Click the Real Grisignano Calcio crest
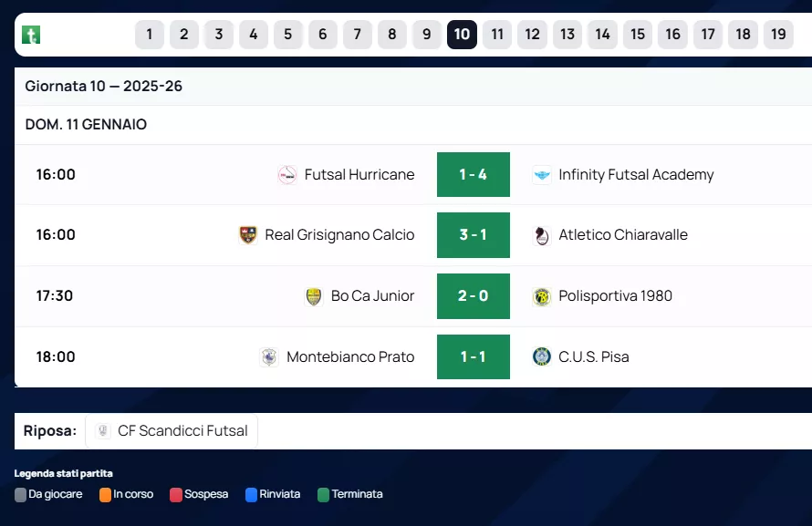The image size is (812, 526). point(248,235)
